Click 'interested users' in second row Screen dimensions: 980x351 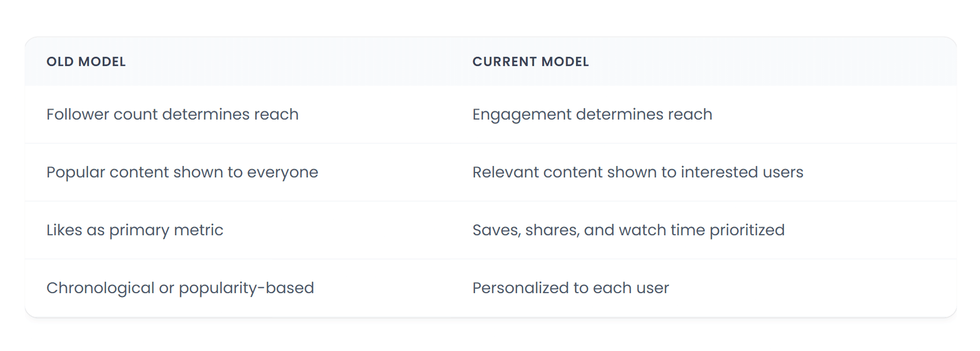point(741,172)
